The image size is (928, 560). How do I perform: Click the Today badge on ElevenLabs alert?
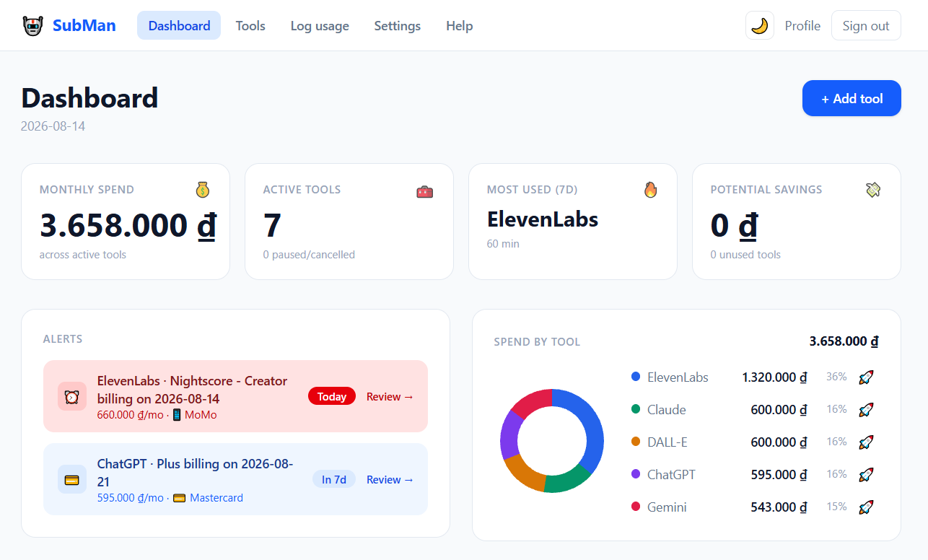click(332, 396)
